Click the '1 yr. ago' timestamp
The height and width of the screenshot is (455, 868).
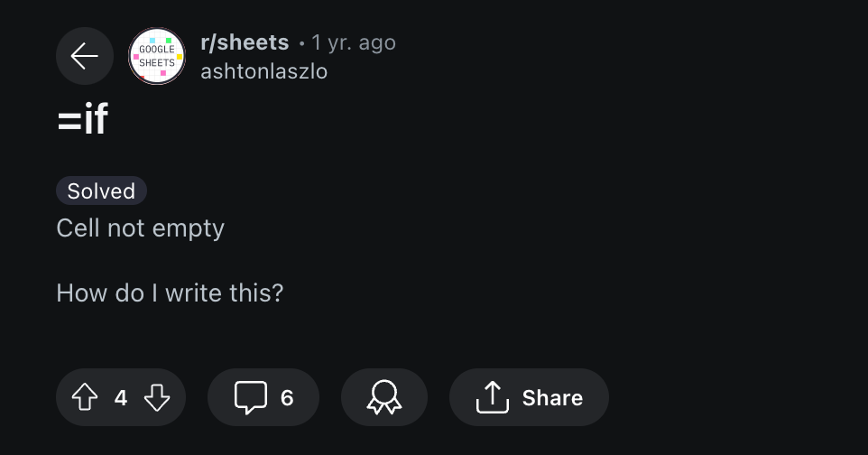354,42
